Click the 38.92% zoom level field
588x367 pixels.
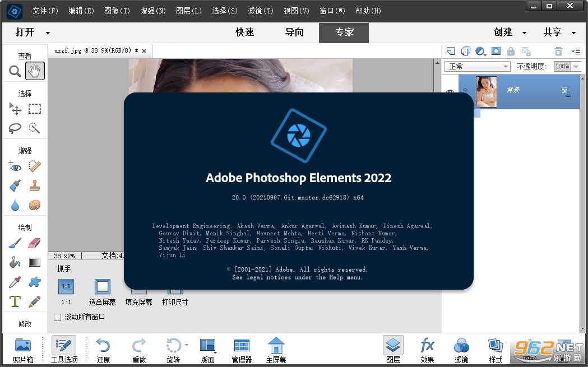coord(64,256)
